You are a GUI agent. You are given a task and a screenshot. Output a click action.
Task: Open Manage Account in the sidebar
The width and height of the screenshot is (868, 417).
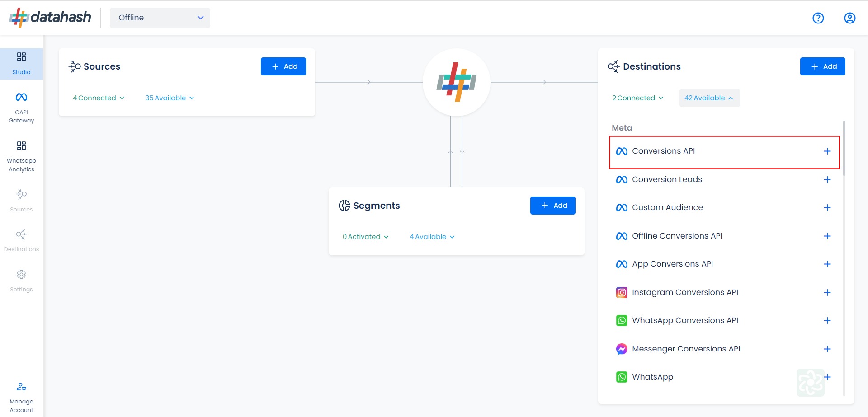(x=21, y=398)
